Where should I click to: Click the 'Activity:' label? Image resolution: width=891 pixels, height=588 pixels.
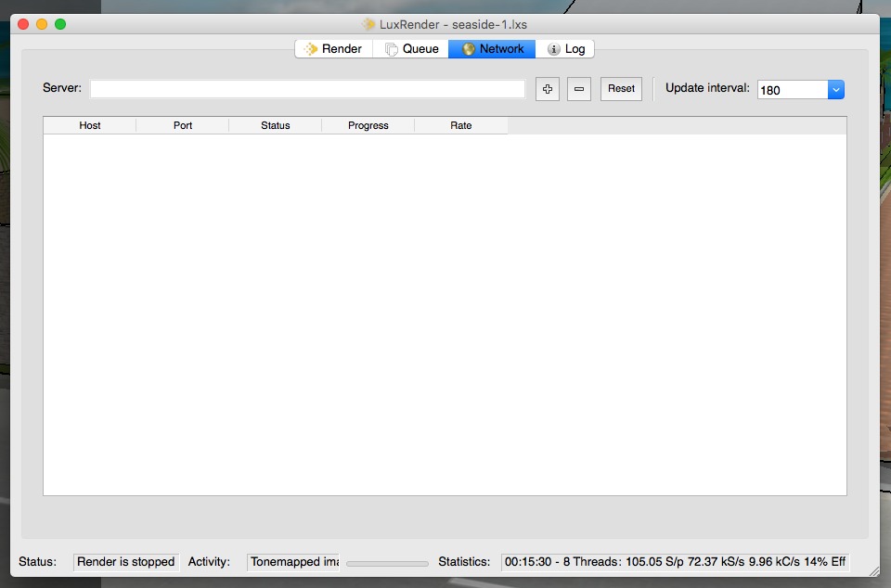(209, 562)
